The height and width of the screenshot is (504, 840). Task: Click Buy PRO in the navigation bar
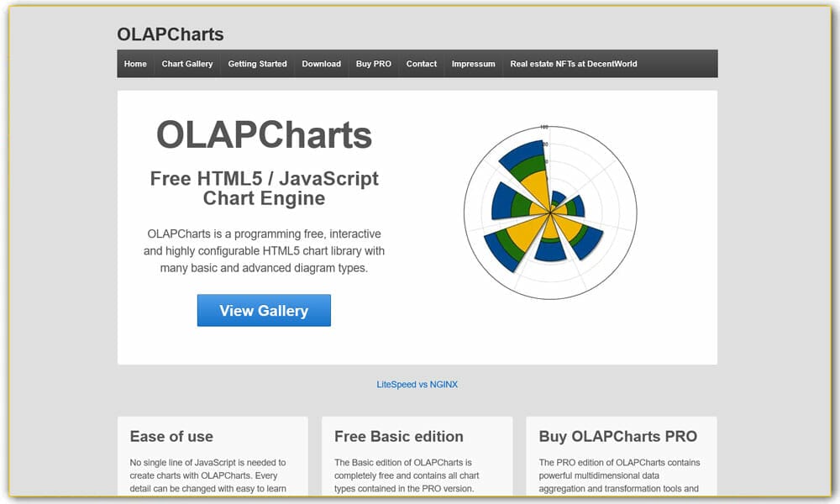click(373, 64)
